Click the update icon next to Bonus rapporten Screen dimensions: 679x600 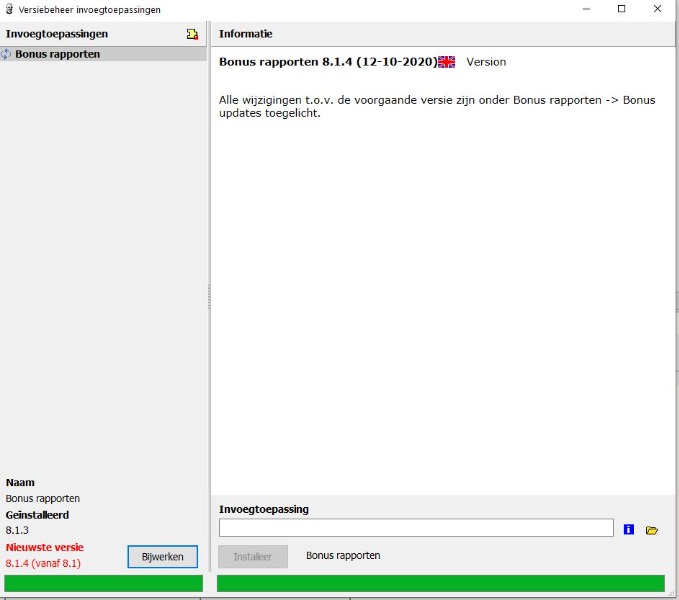click(6, 54)
